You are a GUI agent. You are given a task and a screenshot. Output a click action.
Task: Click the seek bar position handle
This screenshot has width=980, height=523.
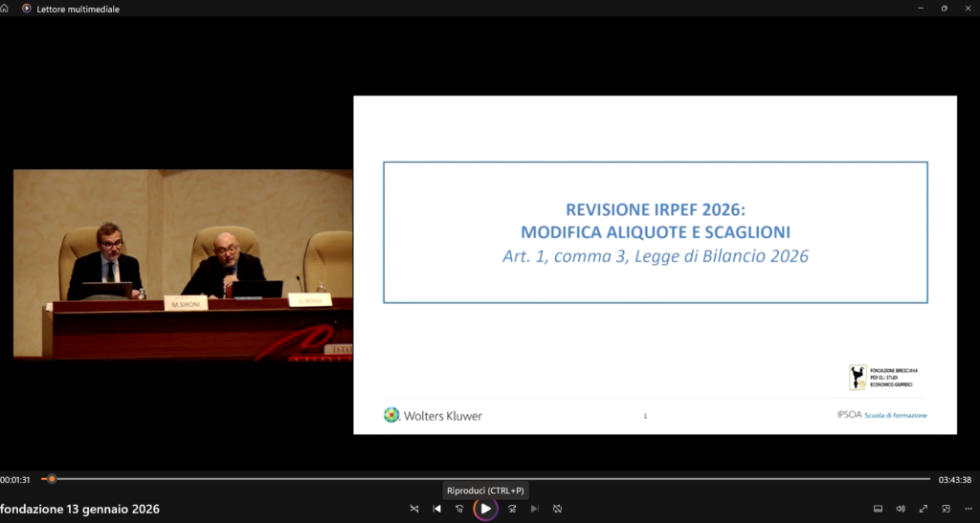tap(52, 479)
